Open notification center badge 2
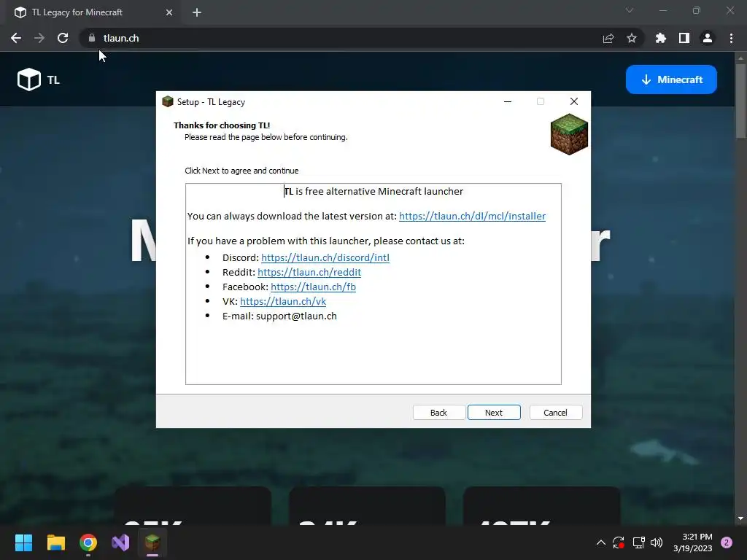The width and height of the screenshot is (747, 560). point(727,542)
